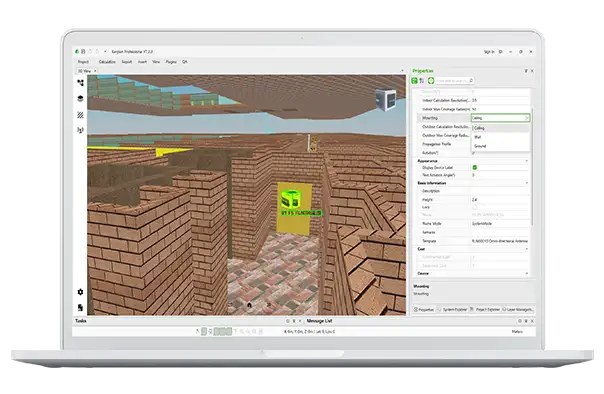
Task: Collapse the Basic Information section
Action: pyautogui.click(x=527, y=183)
